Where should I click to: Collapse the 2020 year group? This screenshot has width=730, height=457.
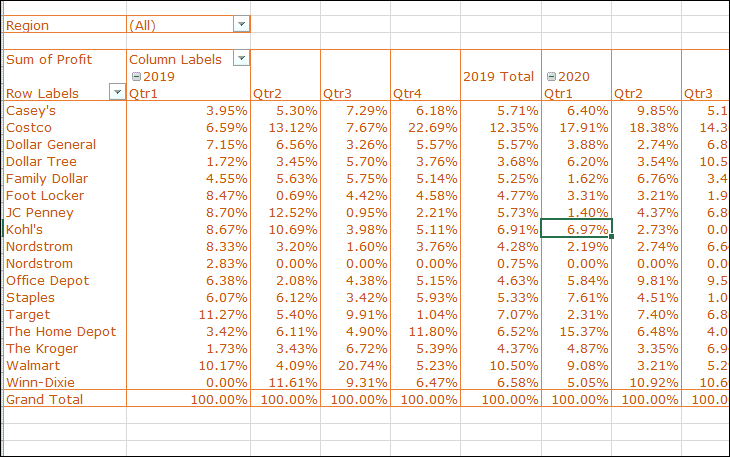(551, 76)
